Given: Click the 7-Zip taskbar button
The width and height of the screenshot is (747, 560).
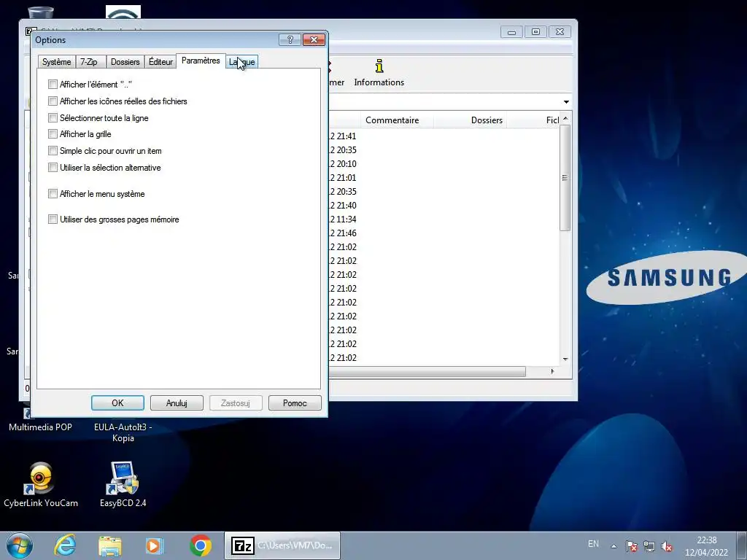Looking at the screenshot, I should (x=282, y=545).
